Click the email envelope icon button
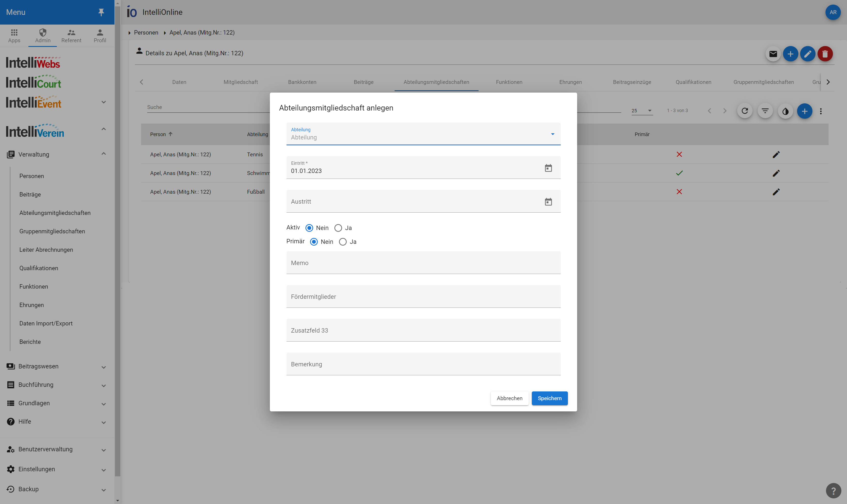Screen dimensions: 847x504 773,54
